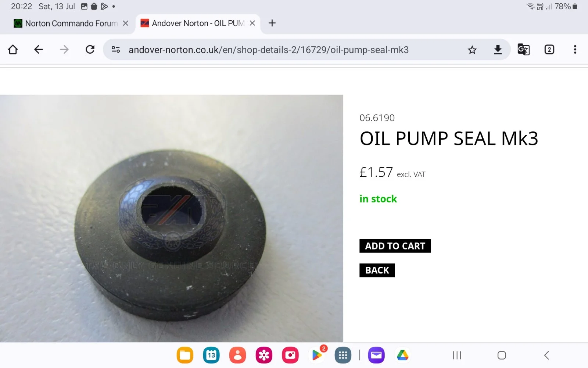Open Google Play Store from the dock
Image resolution: width=588 pixels, height=368 pixels.
[x=317, y=355]
